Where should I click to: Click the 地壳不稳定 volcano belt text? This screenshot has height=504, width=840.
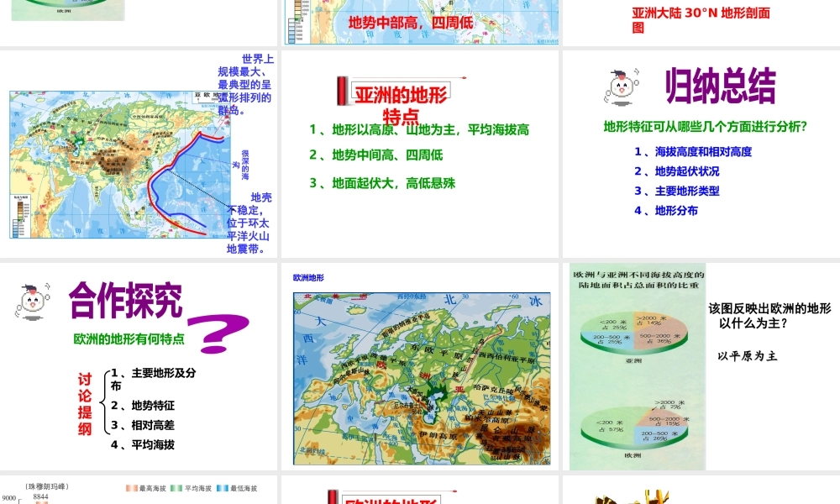pyautogui.click(x=249, y=223)
